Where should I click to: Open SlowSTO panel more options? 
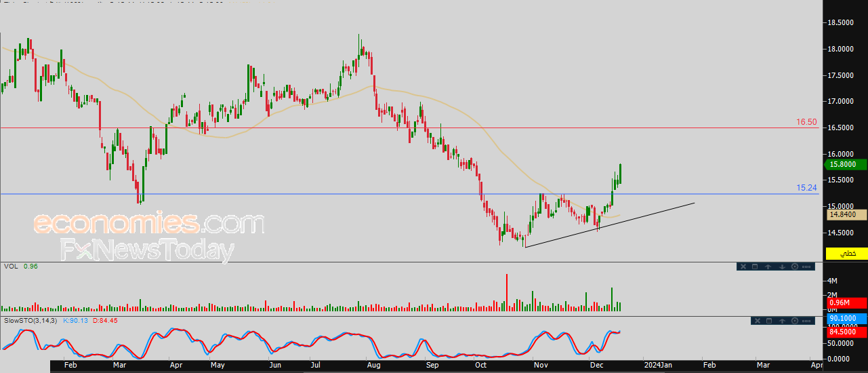coord(806,321)
